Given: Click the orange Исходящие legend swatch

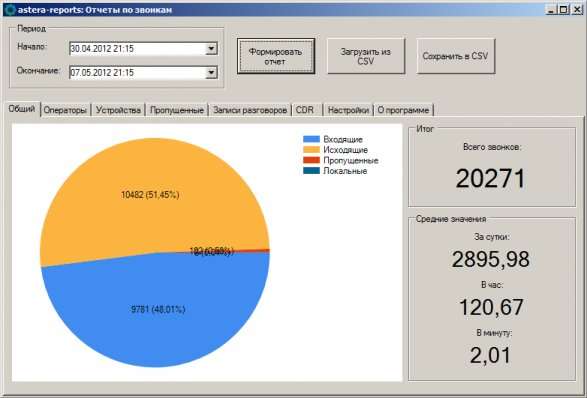Looking at the screenshot, I should pyautogui.click(x=311, y=150).
